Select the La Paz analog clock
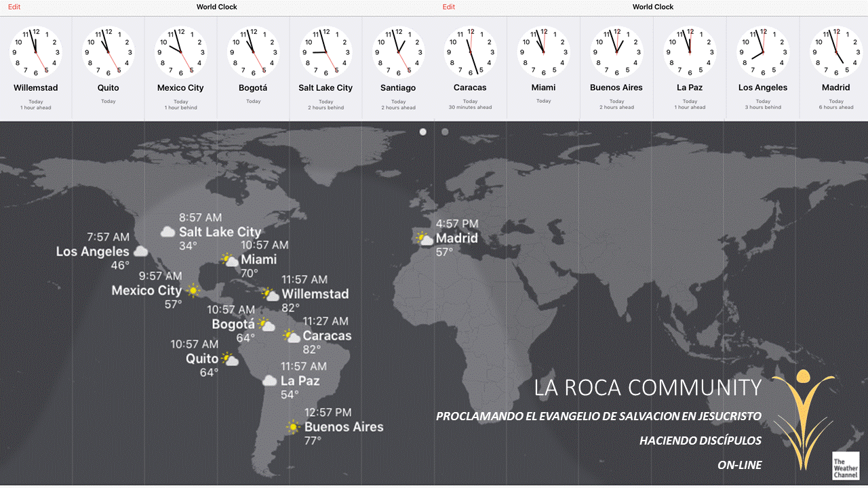The image size is (868, 488). pos(690,52)
